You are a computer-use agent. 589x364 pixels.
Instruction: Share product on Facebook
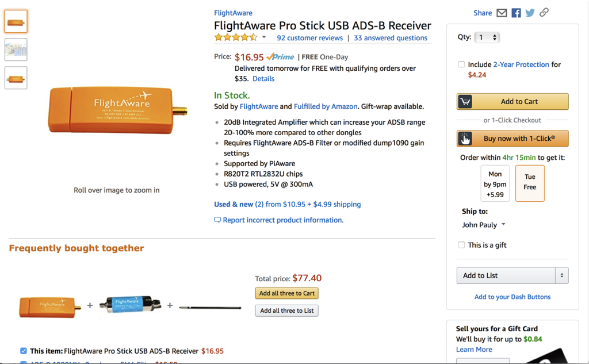(x=516, y=13)
